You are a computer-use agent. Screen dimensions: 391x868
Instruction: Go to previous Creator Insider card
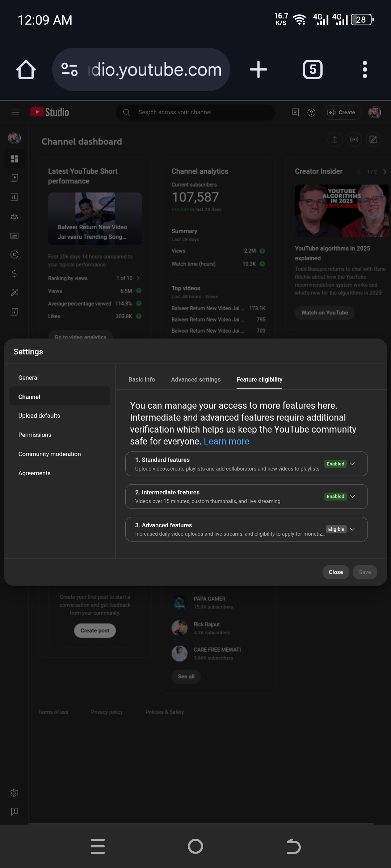pos(359,172)
